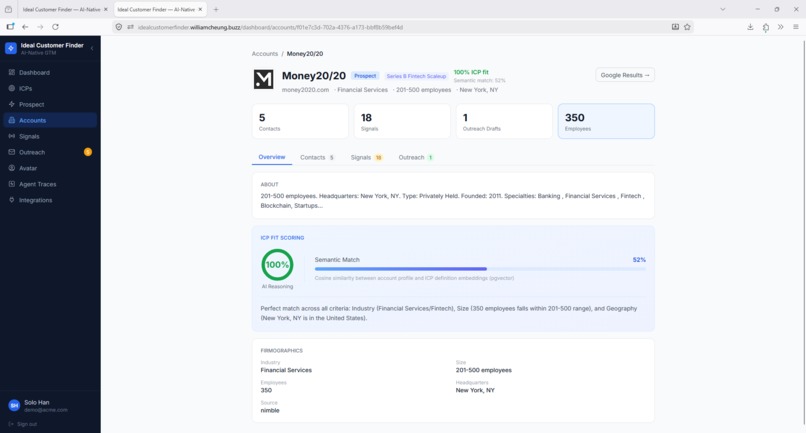This screenshot has width=806, height=433.
Task: Click the Avatar sidebar icon
Action: 11,168
